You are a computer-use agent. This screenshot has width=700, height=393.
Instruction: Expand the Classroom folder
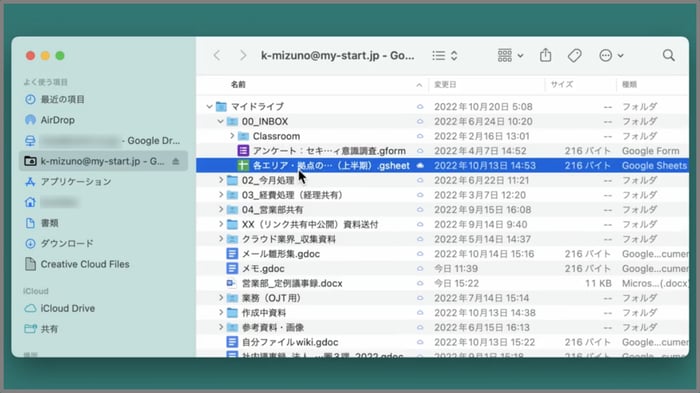click(x=232, y=136)
